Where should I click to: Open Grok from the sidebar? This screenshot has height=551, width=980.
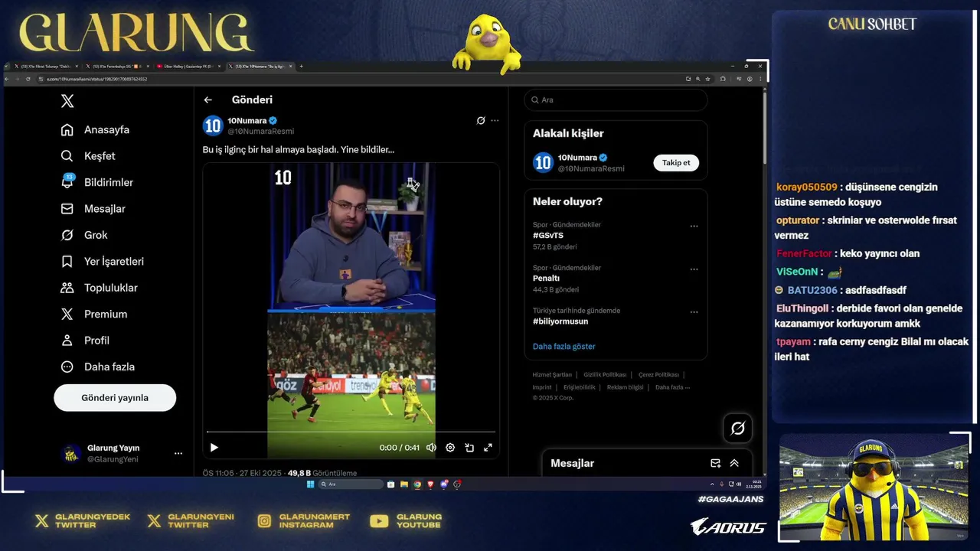pos(85,235)
